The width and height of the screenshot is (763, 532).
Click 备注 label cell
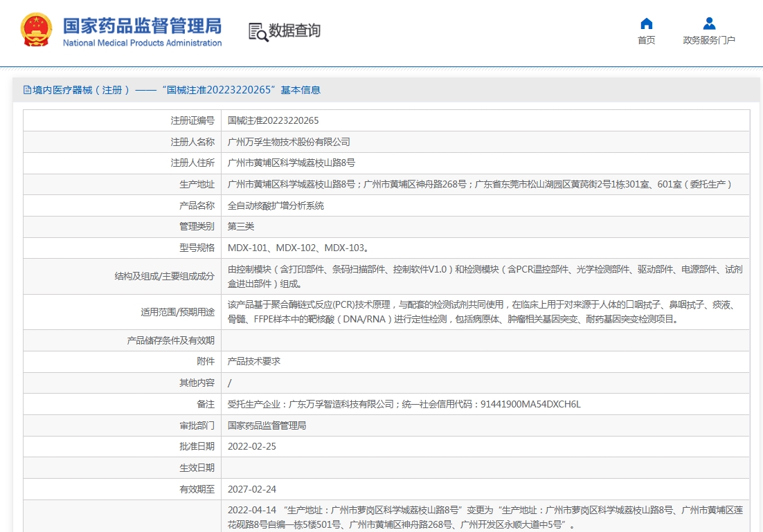coord(122,404)
